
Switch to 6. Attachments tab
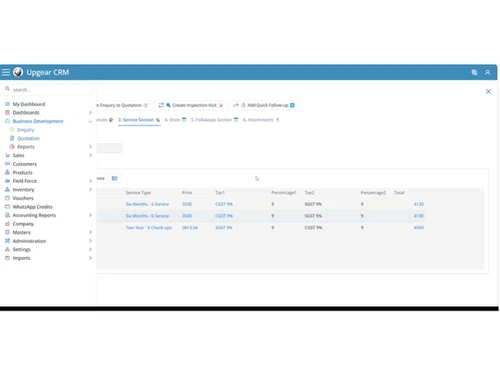click(x=261, y=120)
